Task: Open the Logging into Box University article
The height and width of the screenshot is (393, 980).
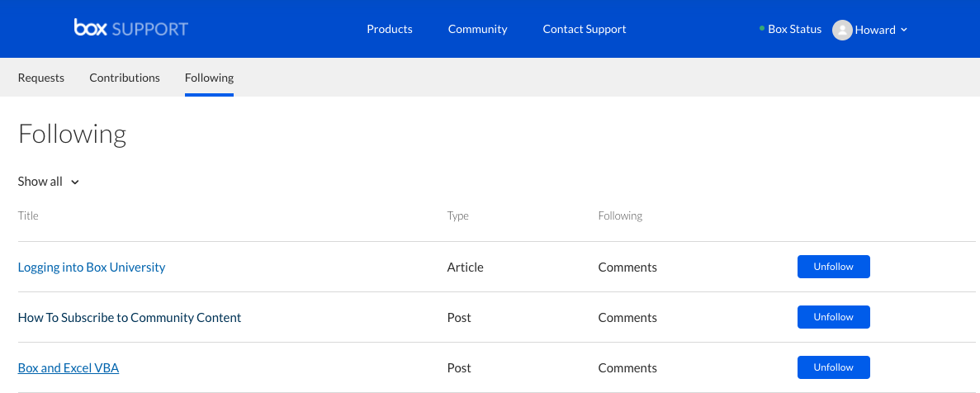Action: (92, 268)
